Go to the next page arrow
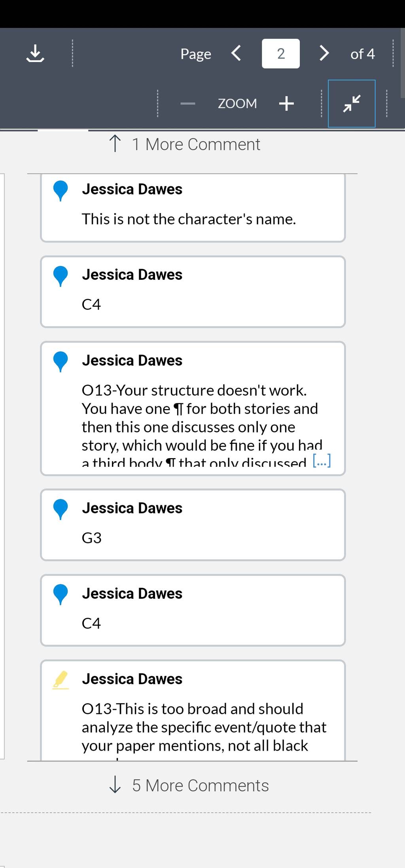 pos(324,53)
